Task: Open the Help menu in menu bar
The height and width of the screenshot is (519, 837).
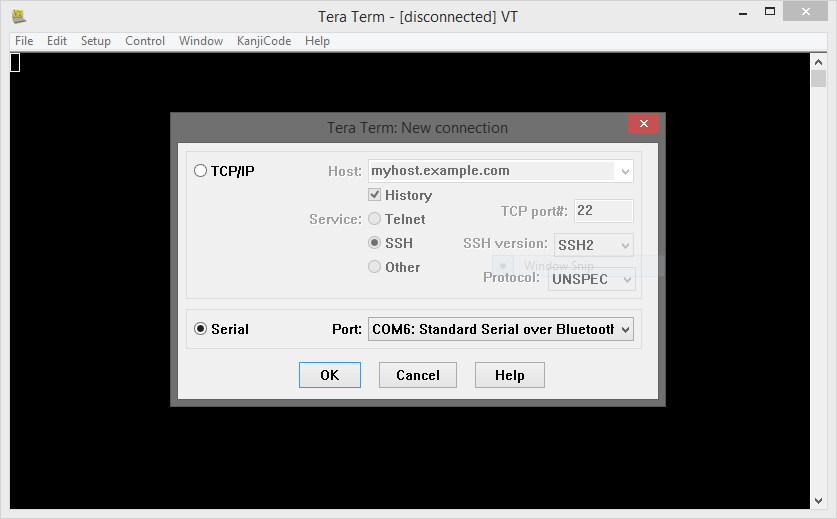Action: pyautogui.click(x=317, y=41)
